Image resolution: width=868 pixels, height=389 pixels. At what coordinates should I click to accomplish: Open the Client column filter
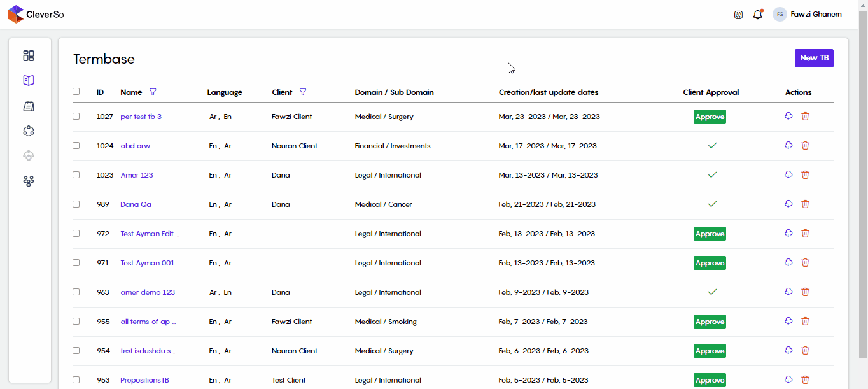pyautogui.click(x=303, y=92)
